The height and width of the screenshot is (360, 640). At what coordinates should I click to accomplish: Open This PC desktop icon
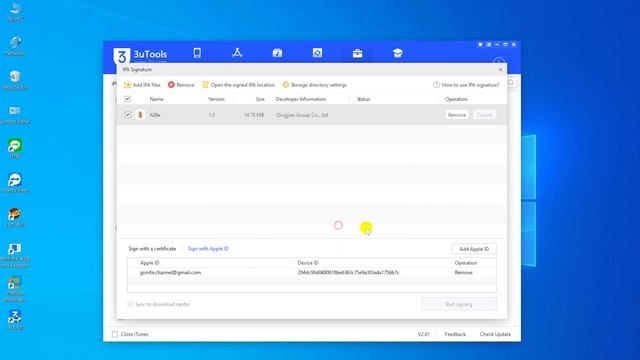coord(16,11)
